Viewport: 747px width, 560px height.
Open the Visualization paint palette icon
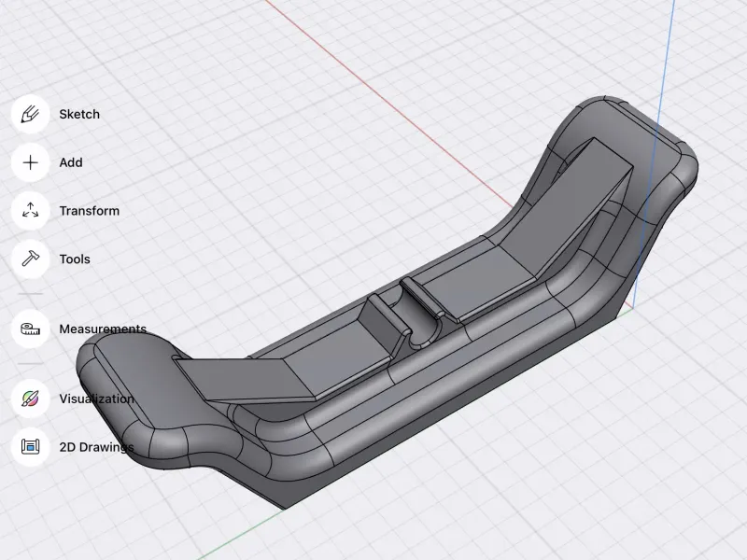tap(31, 399)
